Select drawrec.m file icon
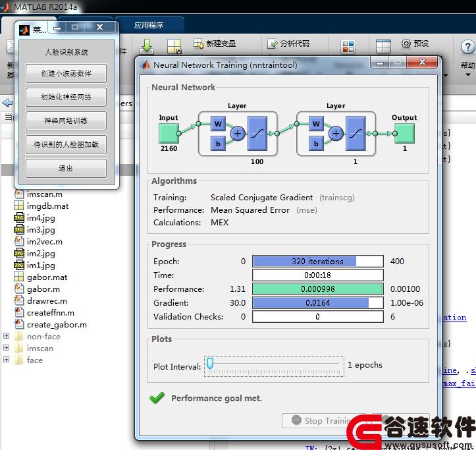 (18, 300)
